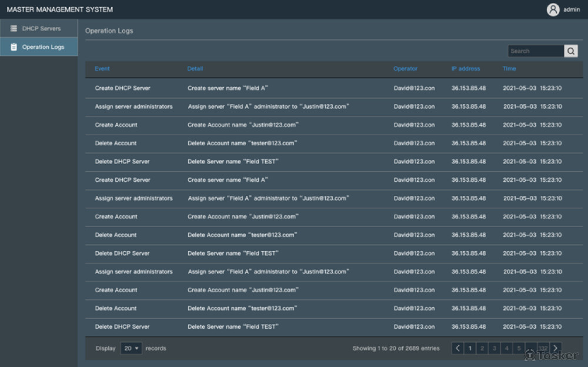Jump to page 2 in pagination
Viewport: 588px width, 367px height.
tap(482, 348)
